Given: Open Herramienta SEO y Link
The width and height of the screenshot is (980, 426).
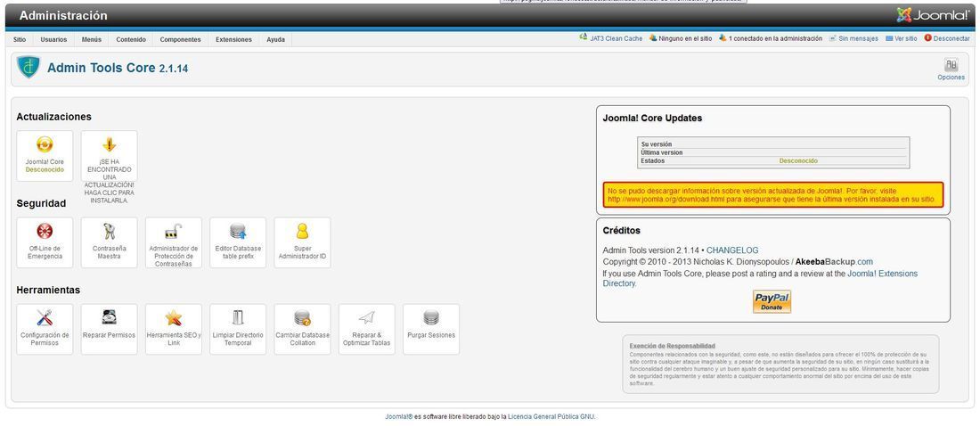Looking at the screenshot, I should coord(173,329).
